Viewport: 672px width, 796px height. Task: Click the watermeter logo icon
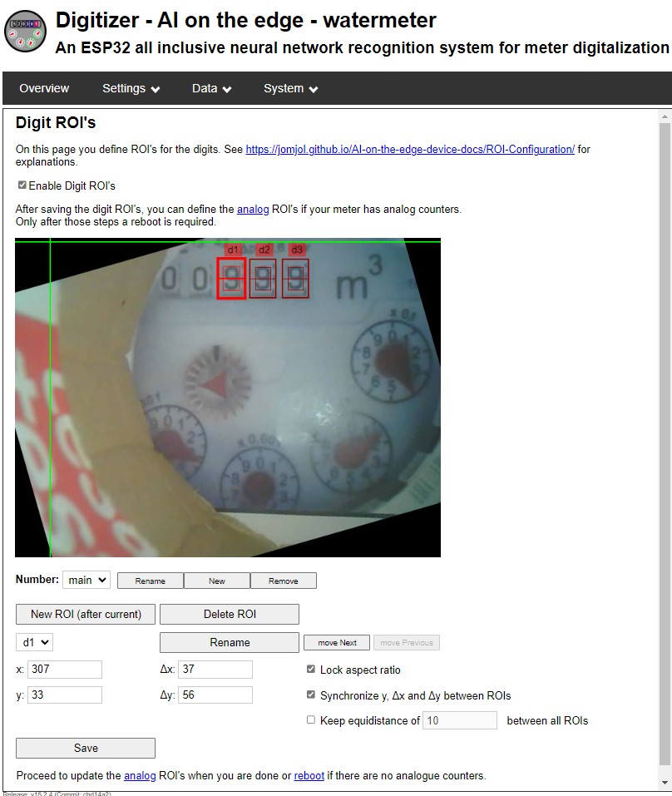[26, 32]
